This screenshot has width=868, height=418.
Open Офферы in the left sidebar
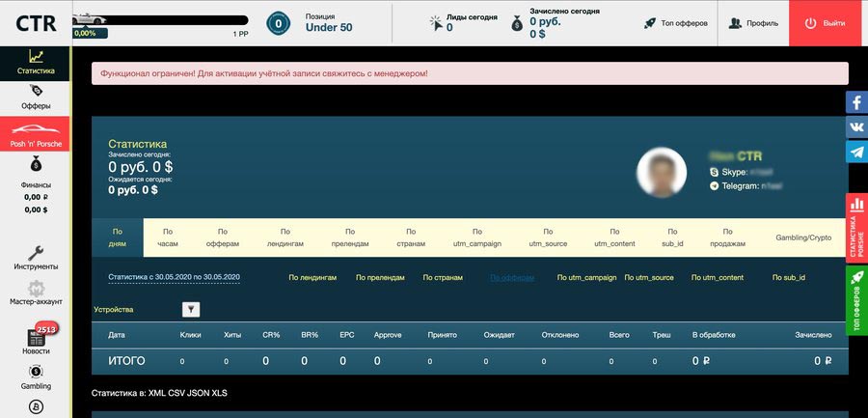(36, 96)
